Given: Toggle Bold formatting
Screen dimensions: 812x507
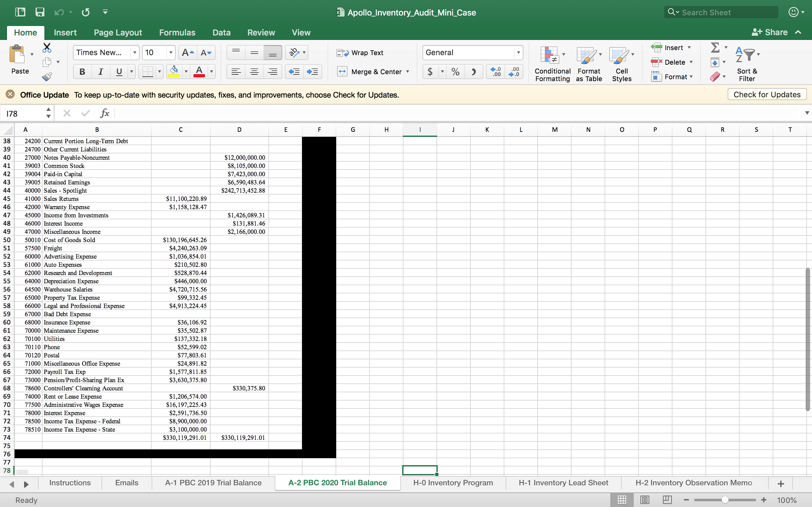Looking at the screenshot, I should [x=82, y=72].
